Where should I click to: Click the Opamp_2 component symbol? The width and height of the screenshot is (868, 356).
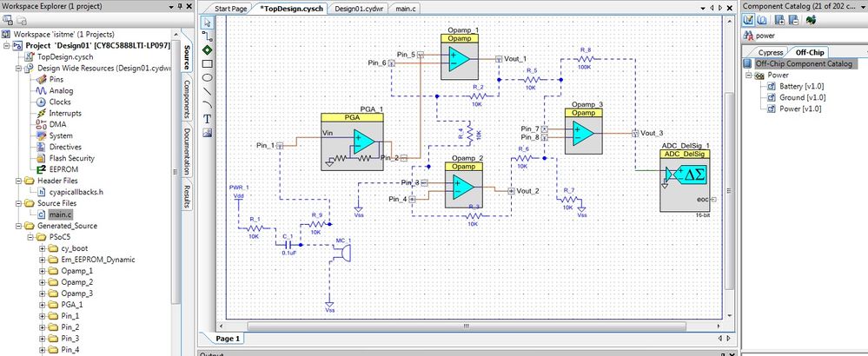[463, 185]
